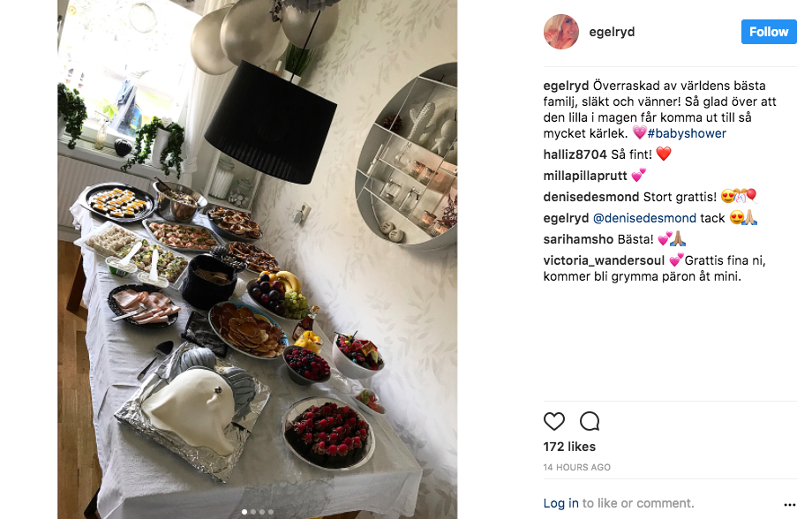Open commenter halliz8704's profile

[575, 154]
